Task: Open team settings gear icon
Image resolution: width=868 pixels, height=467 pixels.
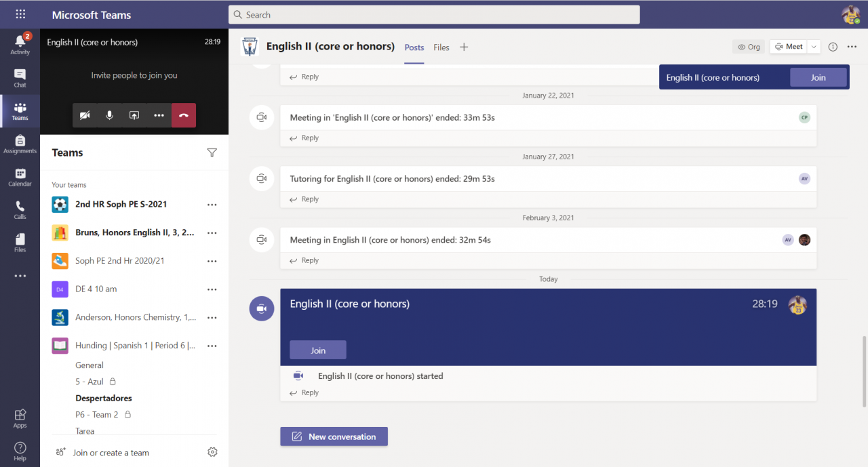Action: [212, 452]
